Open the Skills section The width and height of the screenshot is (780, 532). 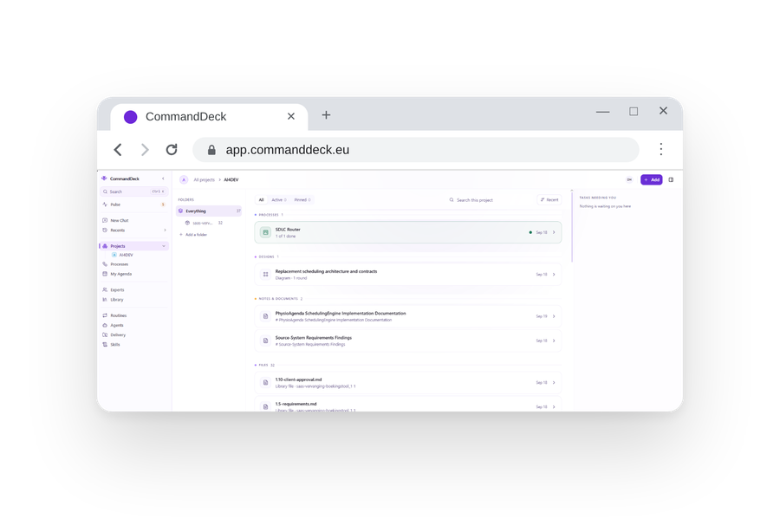click(133, 345)
